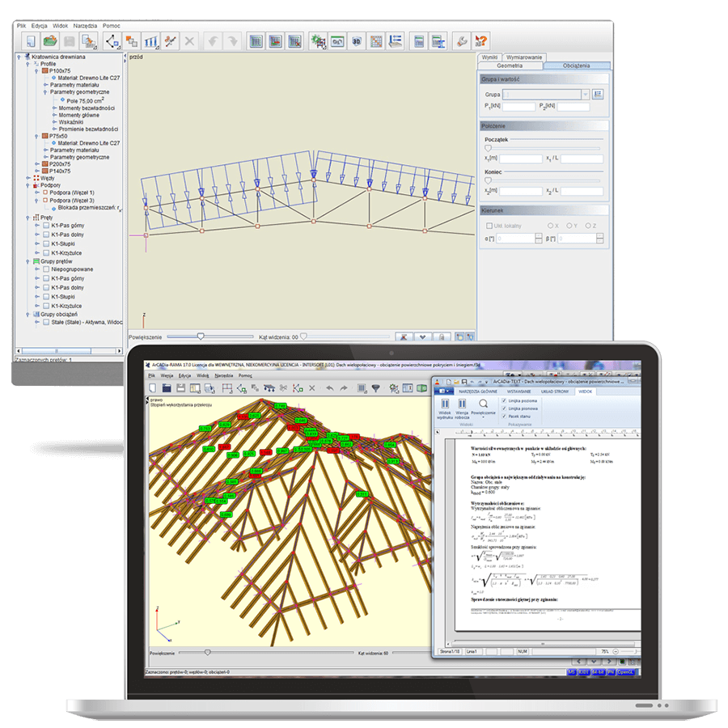Click the grayed save disk icon in top window
The width and height of the screenshot is (728, 728).
pos(70,41)
